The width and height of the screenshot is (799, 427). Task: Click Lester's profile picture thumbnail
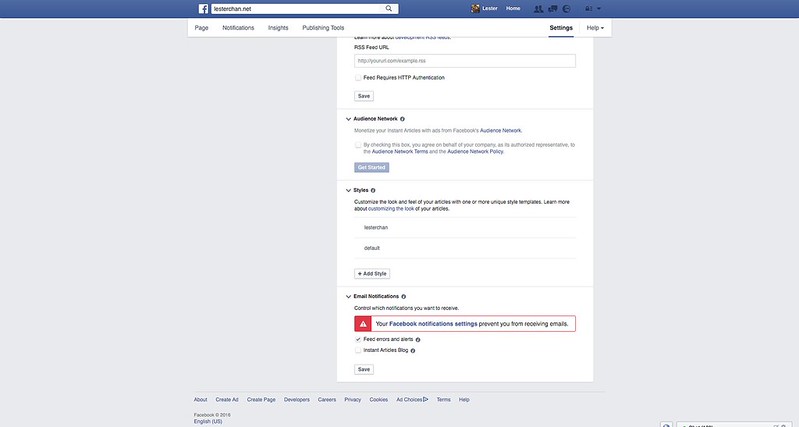click(476, 8)
